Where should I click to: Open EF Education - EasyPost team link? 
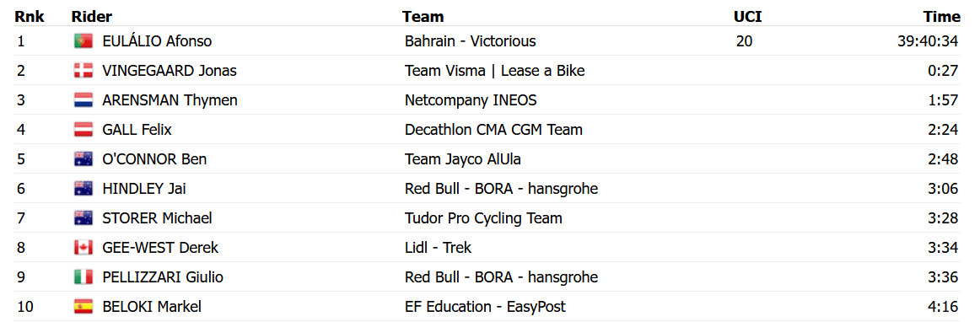[485, 307]
